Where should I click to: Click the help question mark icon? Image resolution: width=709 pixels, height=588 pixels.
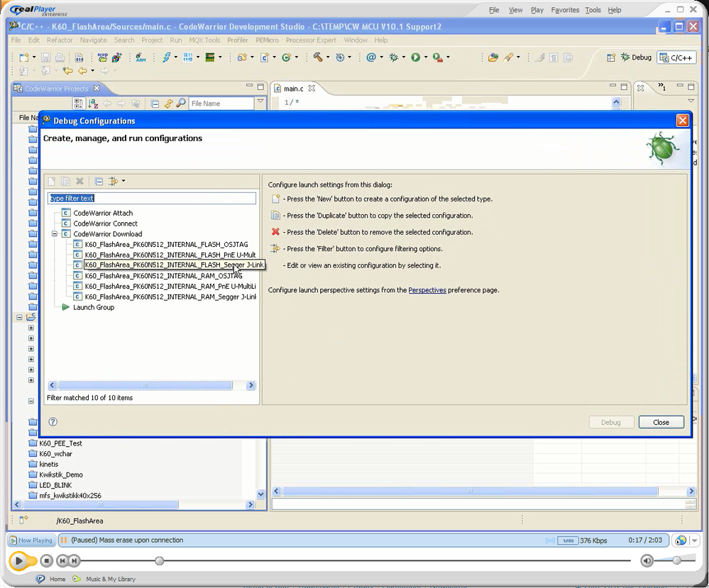click(53, 422)
